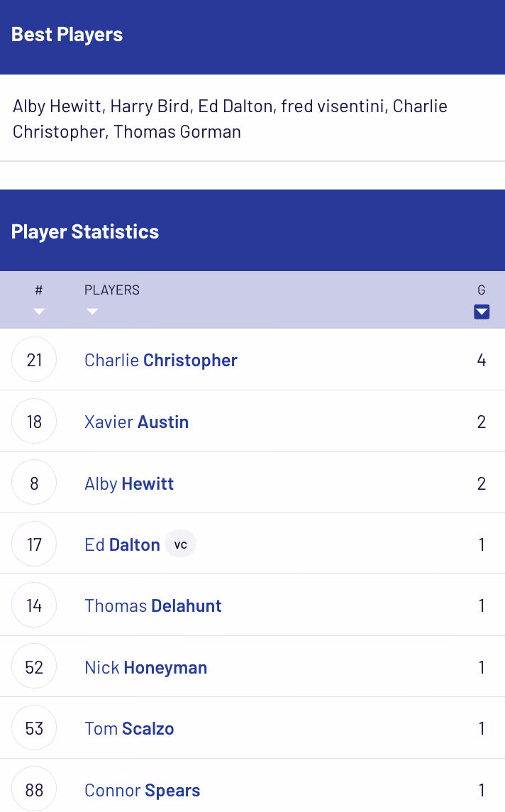
Task: Open Tom Scalzo's player profile
Action: [129, 729]
